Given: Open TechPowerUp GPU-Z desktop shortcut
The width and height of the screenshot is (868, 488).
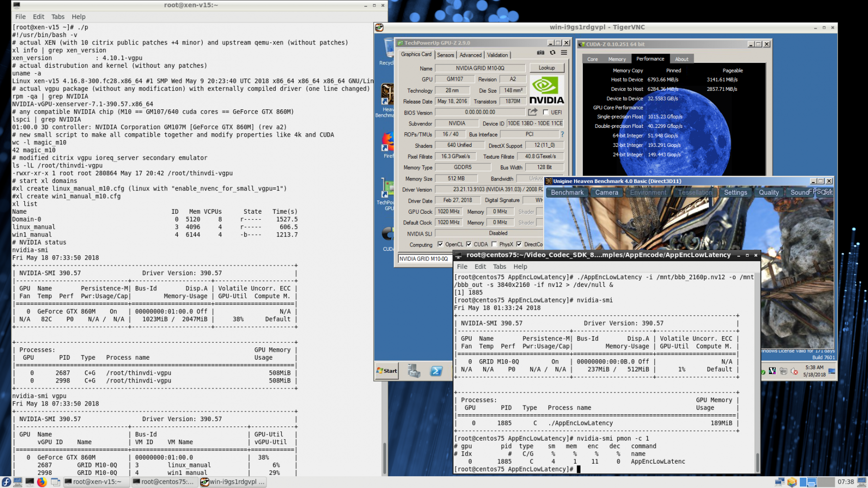Looking at the screenshot, I should pyautogui.click(x=387, y=194).
